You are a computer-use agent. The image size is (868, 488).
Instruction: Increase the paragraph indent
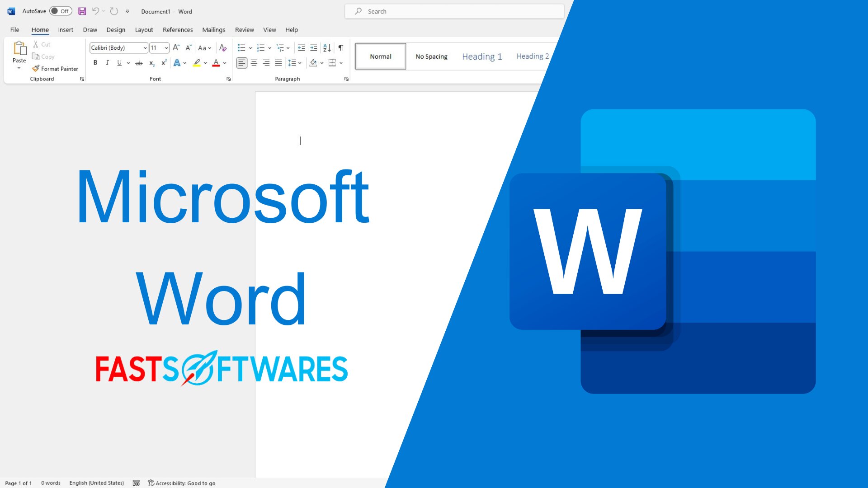pos(314,47)
